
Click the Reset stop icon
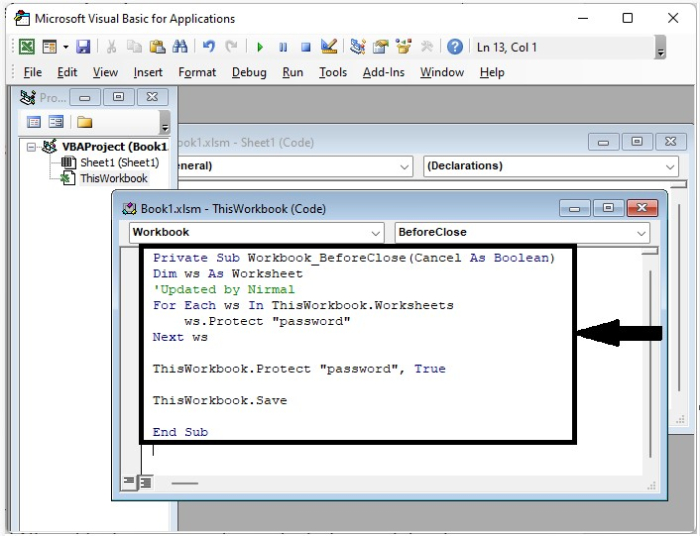tap(305, 47)
